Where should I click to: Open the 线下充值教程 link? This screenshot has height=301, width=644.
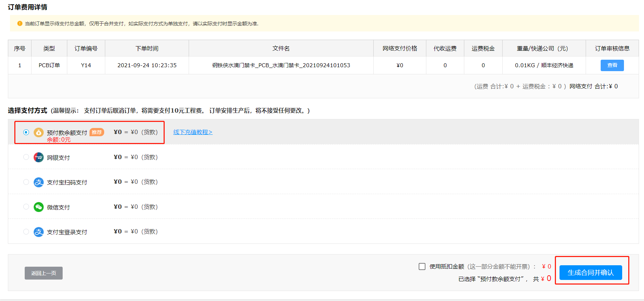[193, 132]
